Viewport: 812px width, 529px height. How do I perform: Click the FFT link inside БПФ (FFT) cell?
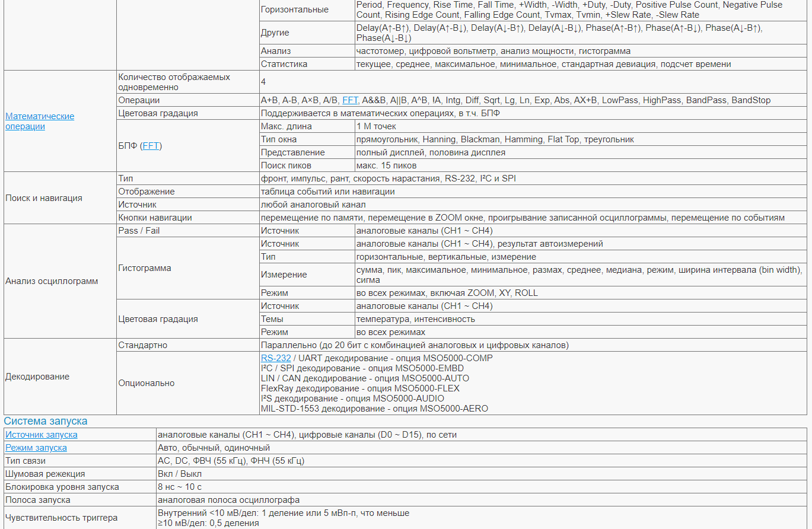click(151, 145)
